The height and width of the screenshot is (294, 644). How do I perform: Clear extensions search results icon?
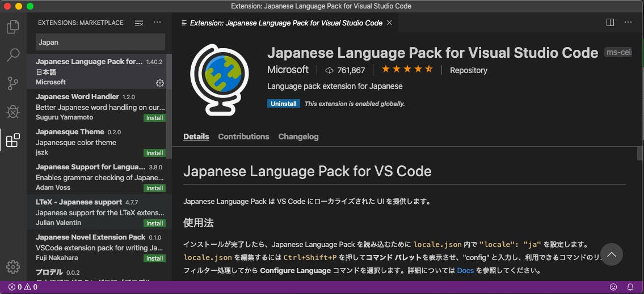tap(139, 23)
